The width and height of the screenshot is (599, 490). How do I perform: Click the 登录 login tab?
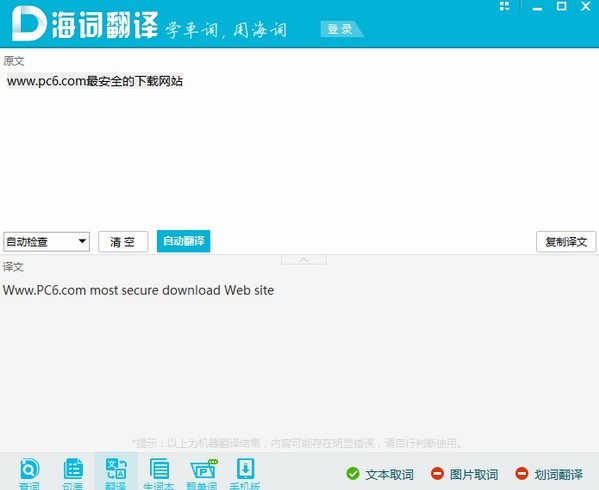click(x=340, y=29)
